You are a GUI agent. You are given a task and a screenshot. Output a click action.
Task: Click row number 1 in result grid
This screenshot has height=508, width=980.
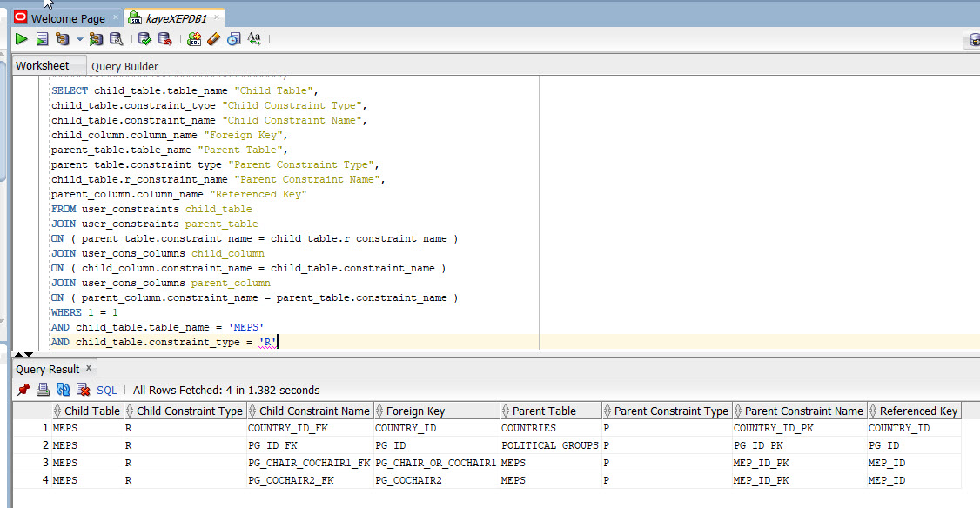(45, 428)
